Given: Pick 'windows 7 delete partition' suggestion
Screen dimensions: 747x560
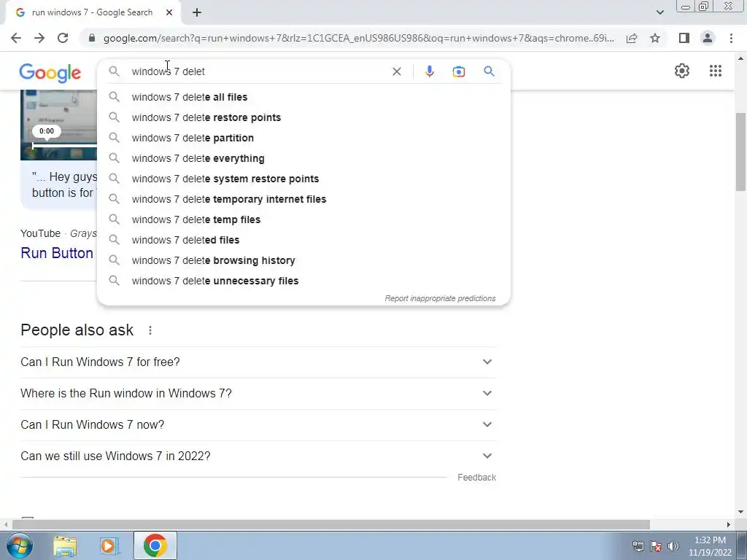Looking at the screenshot, I should click(303, 138).
